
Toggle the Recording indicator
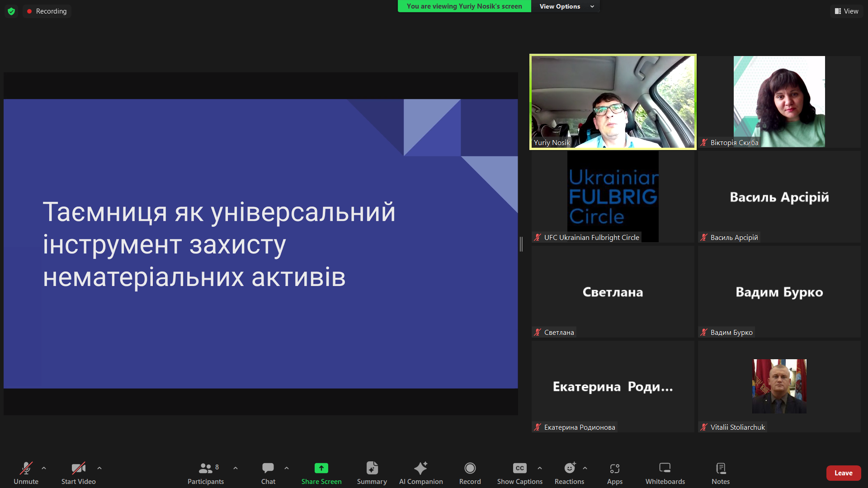47,11
